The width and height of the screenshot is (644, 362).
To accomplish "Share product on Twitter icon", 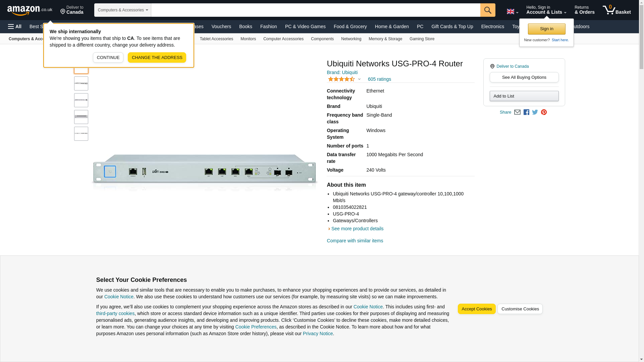I will pyautogui.click(x=535, y=112).
